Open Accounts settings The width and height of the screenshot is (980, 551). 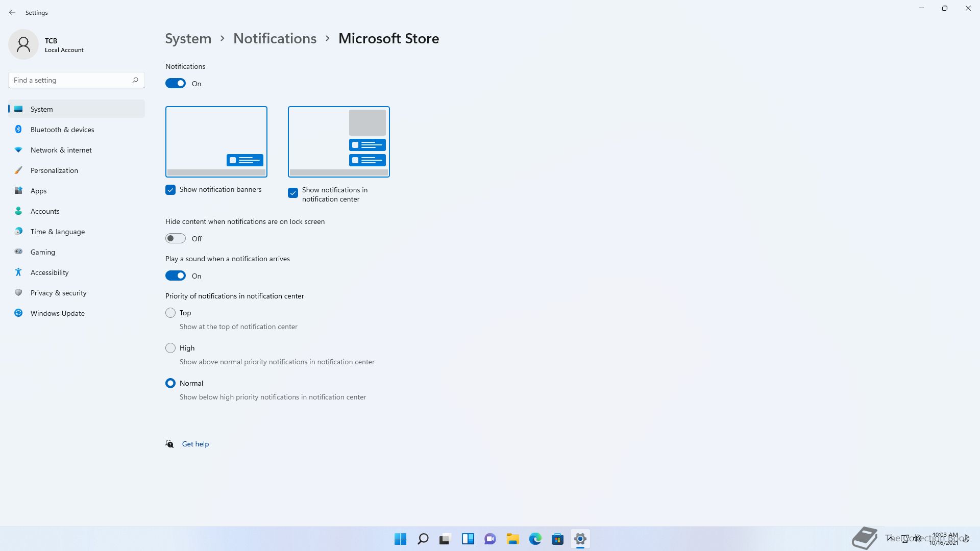[77, 211]
